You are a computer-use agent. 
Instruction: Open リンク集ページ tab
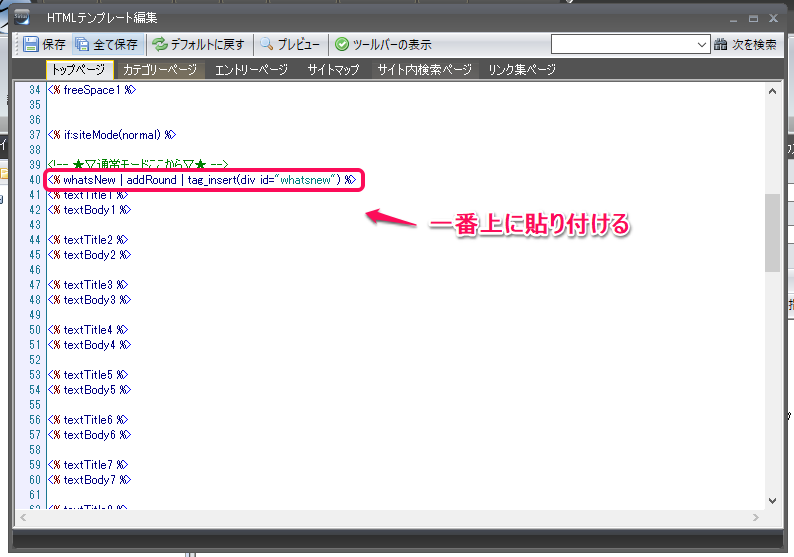click(521, 70)
